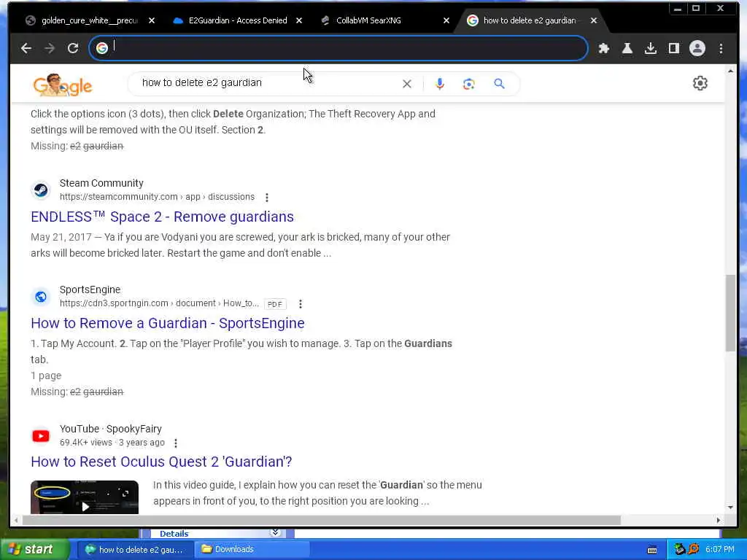This screenshot has width=747, height=560.
Task: Click the PDF label on SportsEngine result
Action: click(x=275, y=304)
